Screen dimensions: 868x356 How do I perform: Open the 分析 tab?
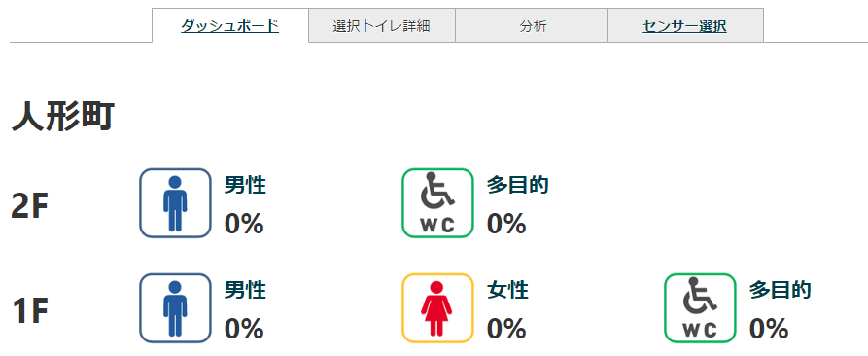coord(531,25)
